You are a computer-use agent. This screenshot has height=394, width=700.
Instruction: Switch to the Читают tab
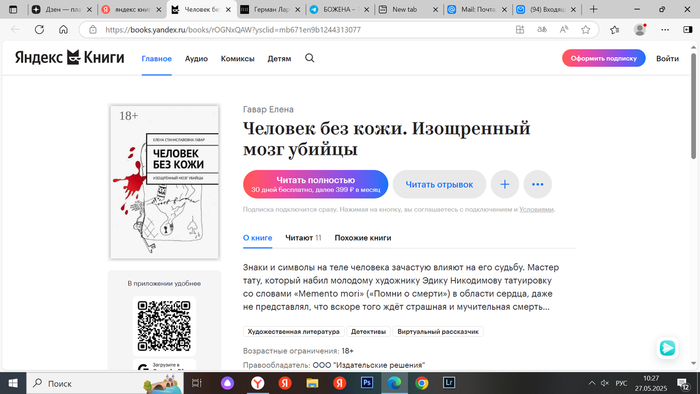(303, 238)
